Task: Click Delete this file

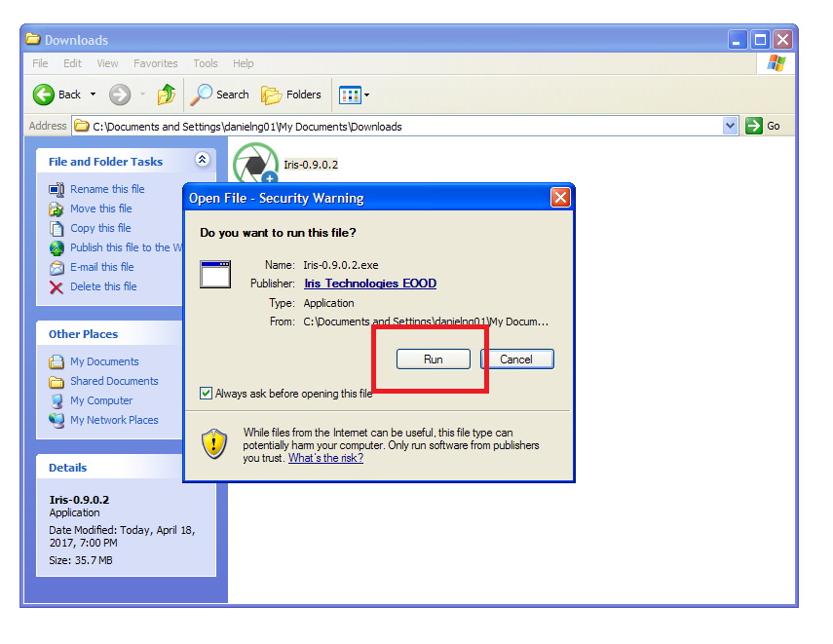Action: tap(103, 286)
